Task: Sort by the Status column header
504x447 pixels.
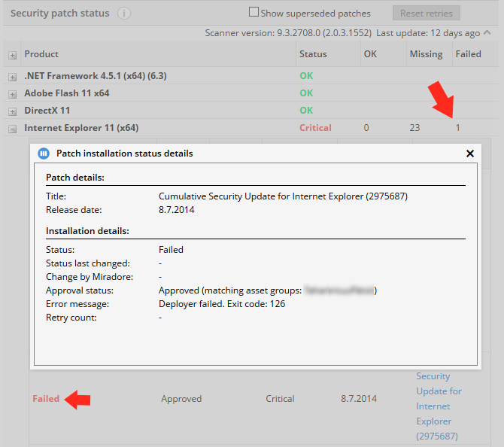Action: pos(313,54)
